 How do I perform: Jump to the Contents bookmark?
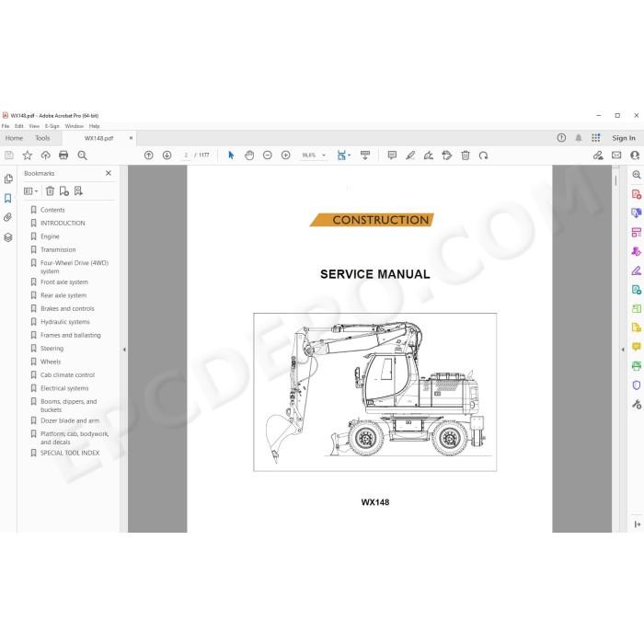coord(52,210)
